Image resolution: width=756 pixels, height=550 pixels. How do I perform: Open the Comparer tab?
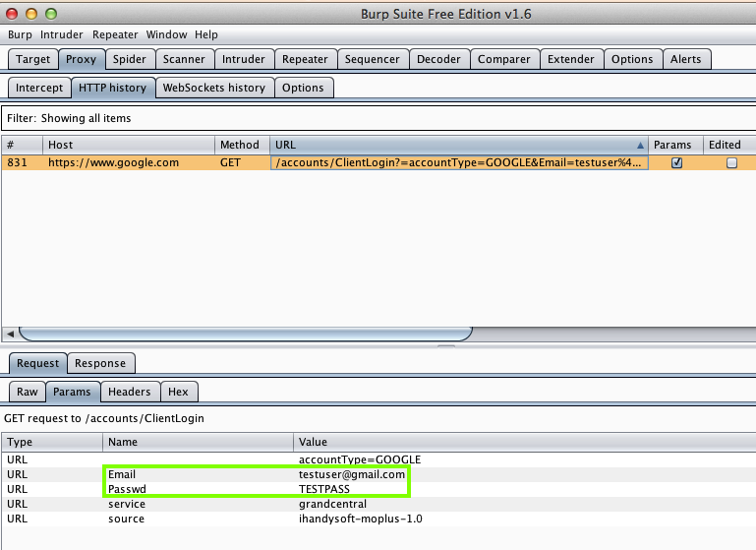click(504, 59)
